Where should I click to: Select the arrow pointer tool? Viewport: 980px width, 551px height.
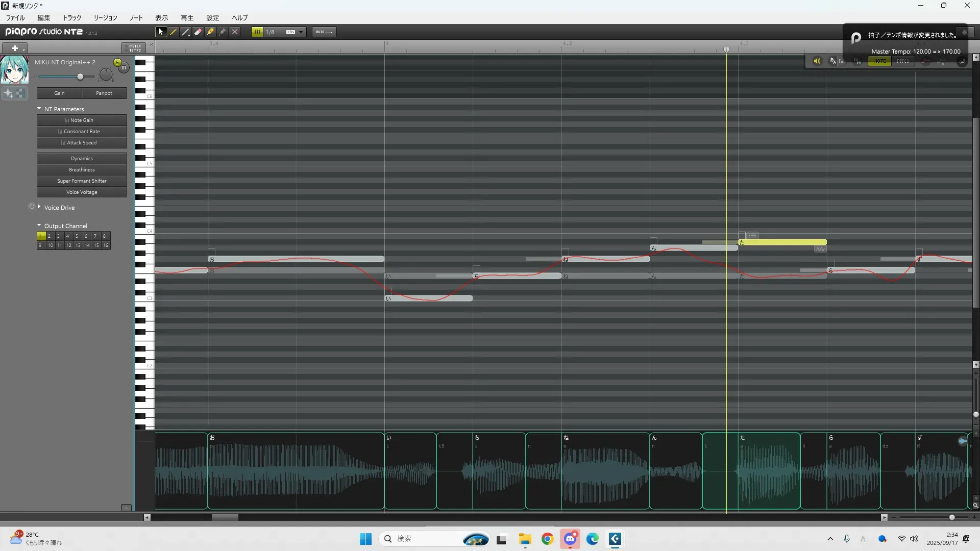click(161, 32)
